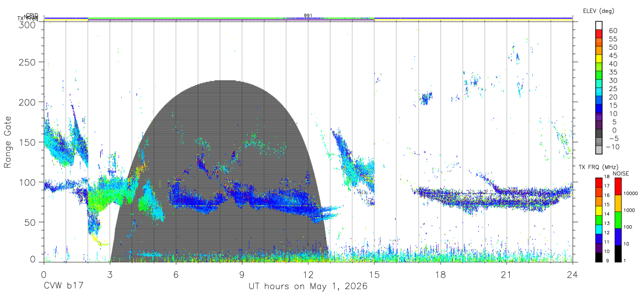This screenshot has width=644, height=297.
Task: Click the NOISE legend label "1000"
Action: [629, 211]
